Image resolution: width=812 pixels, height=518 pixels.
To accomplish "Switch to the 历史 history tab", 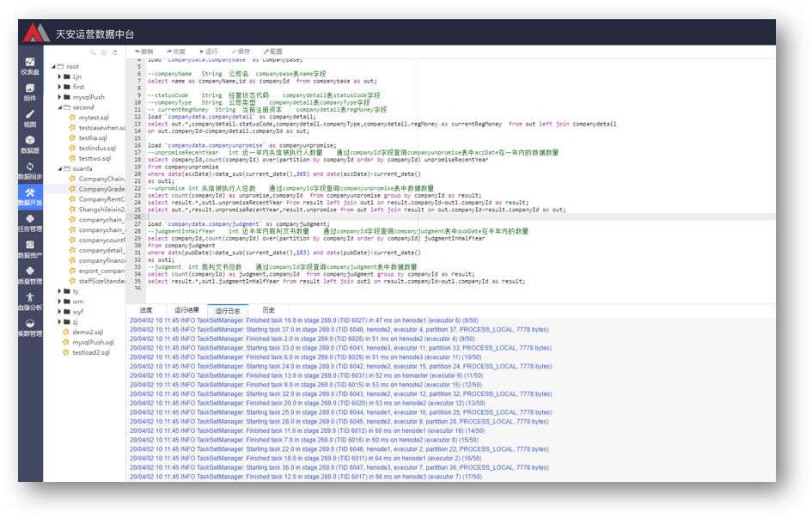I will point(268,310).
